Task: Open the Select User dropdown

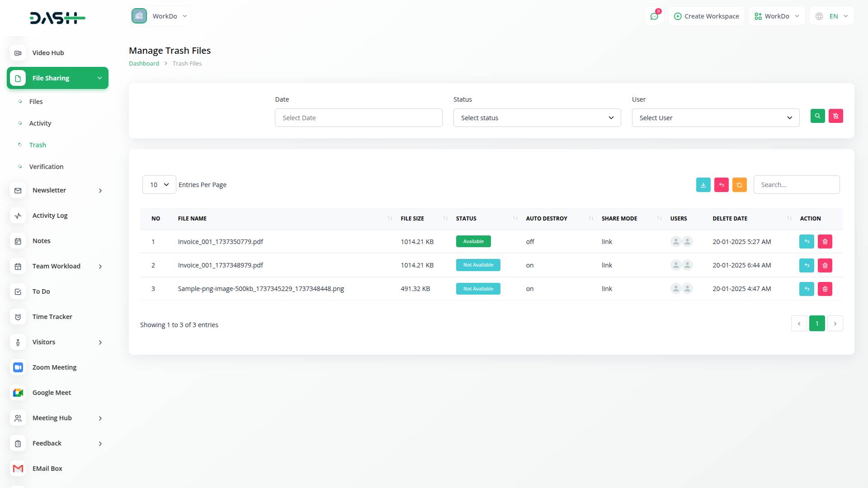Action: click(x=715, y=118)
